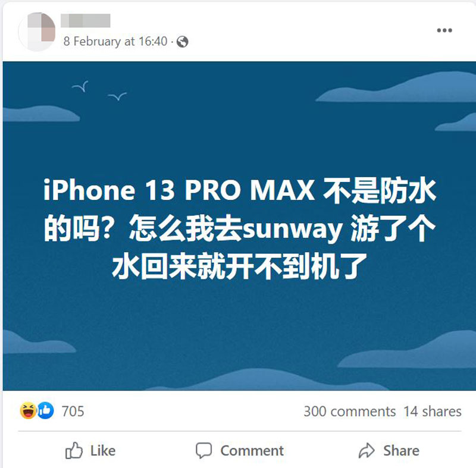Open the poster's blurred profile name
Viewport: 476px width, 468px height.
pos(86,21)
